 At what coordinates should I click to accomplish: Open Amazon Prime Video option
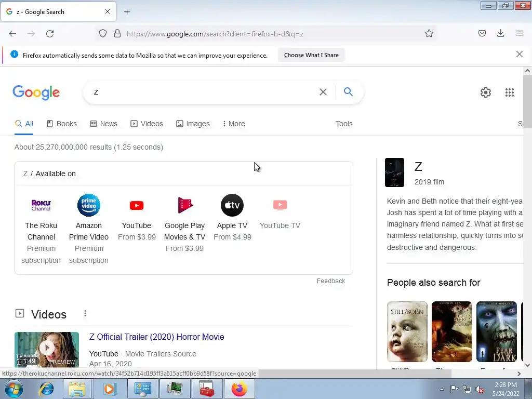click(88, 229)
